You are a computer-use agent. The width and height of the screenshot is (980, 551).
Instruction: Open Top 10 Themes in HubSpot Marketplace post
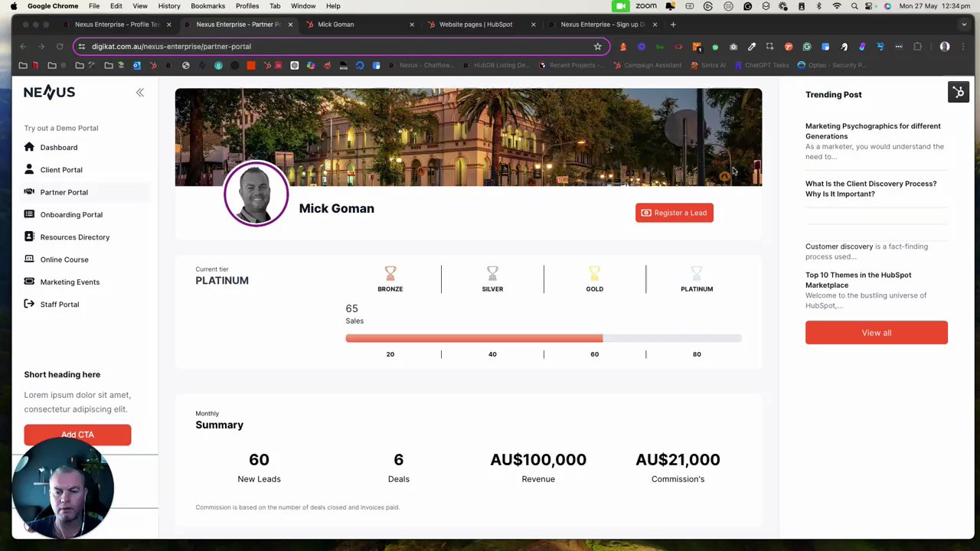[858, 279]
